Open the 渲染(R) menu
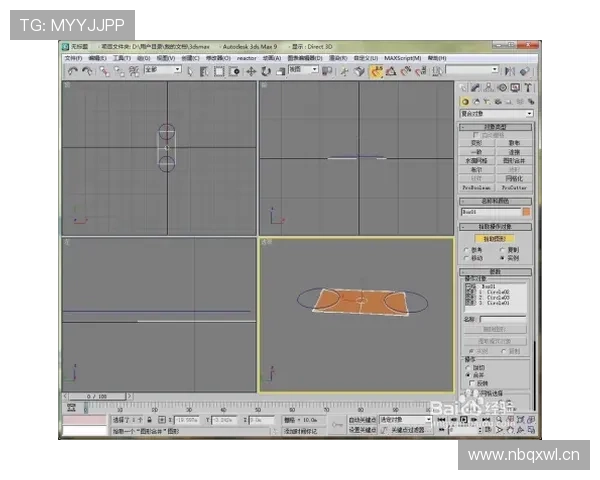This screenshot has height=480, width=600. tap(338, 58)
